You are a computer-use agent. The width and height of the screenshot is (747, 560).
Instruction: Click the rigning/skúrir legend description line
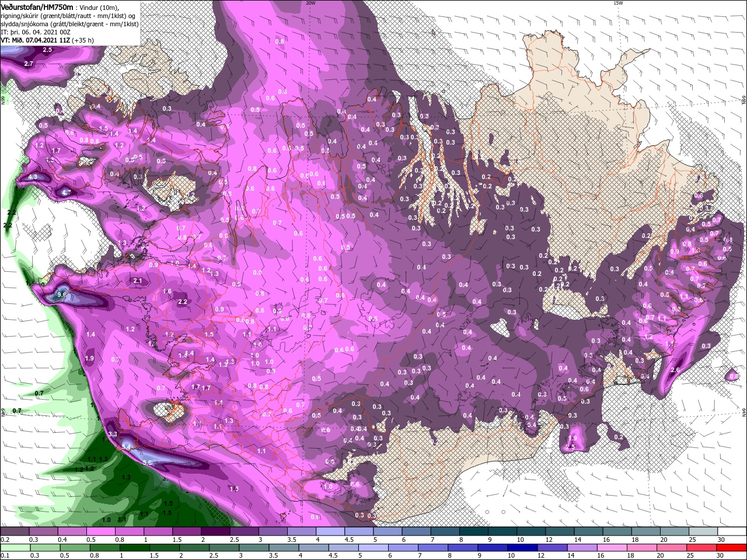point(69,16)
